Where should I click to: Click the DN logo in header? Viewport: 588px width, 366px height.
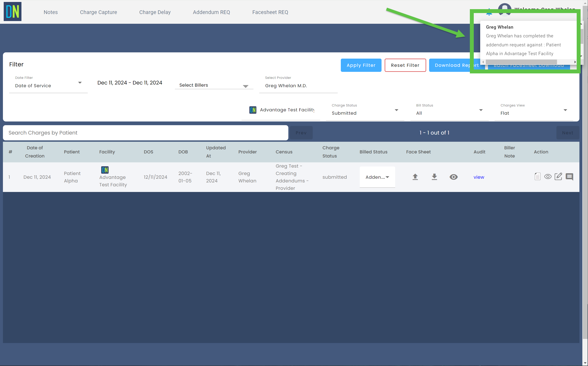point(13,12)
